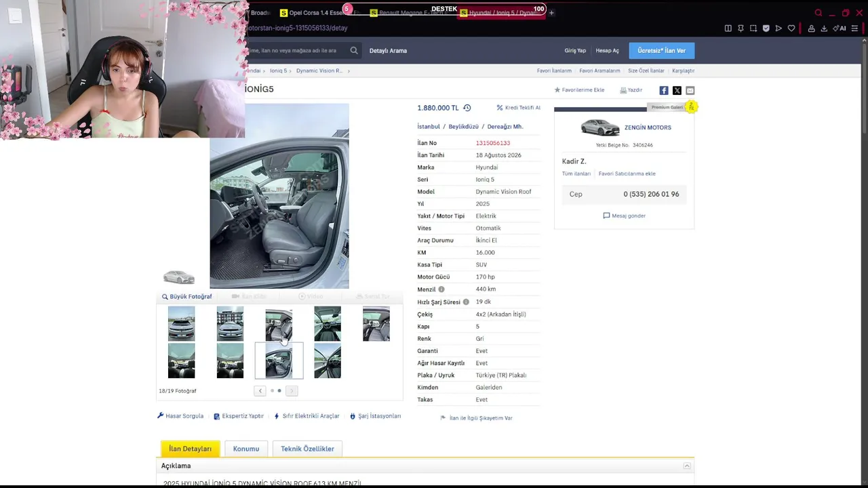Click the large car interior photo
This screenshot has width=868, height=488.
279,196
